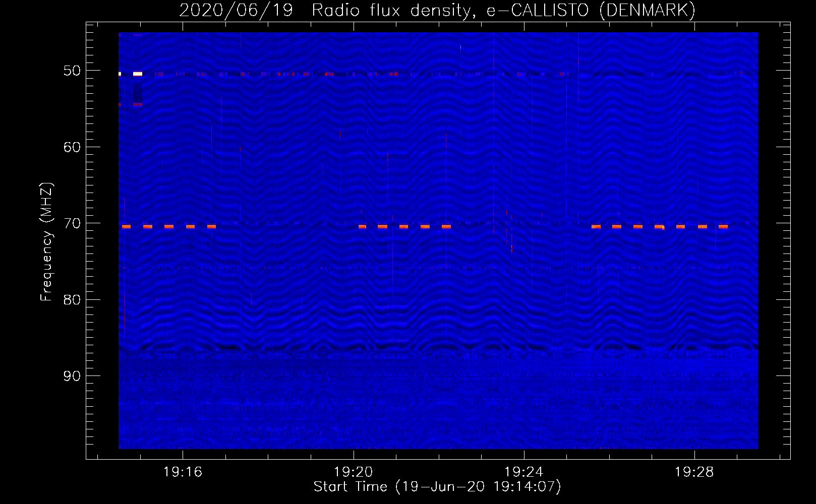
Task: Click the '50' frequency tick label
Action: point(72,71)
